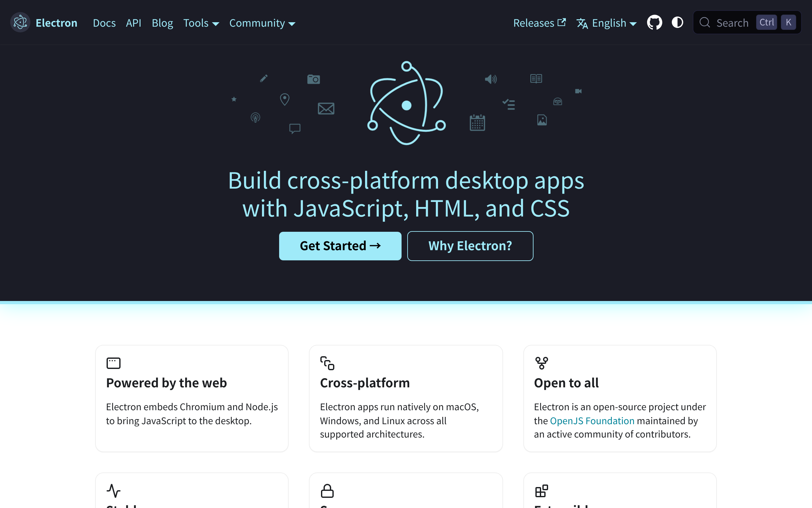Click the Get Started button
Viewport: 812px width, 508px height.
point(340,246)
